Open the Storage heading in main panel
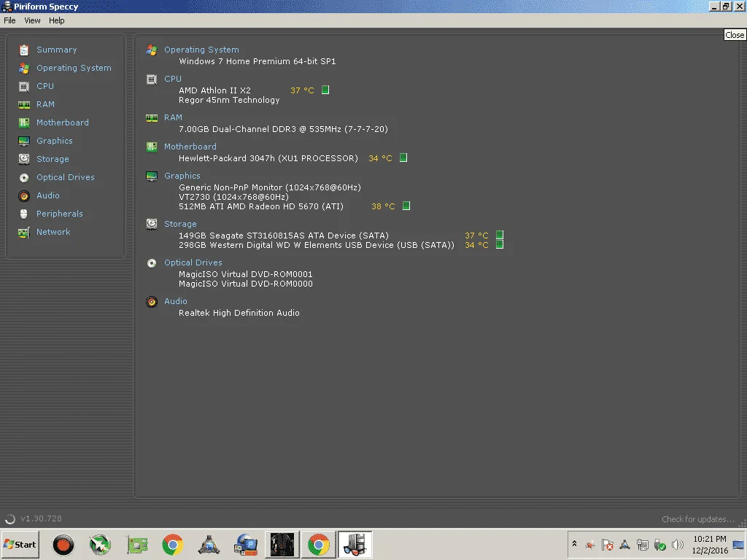Screen dimensions: 747x560 (x=180, y=224)
